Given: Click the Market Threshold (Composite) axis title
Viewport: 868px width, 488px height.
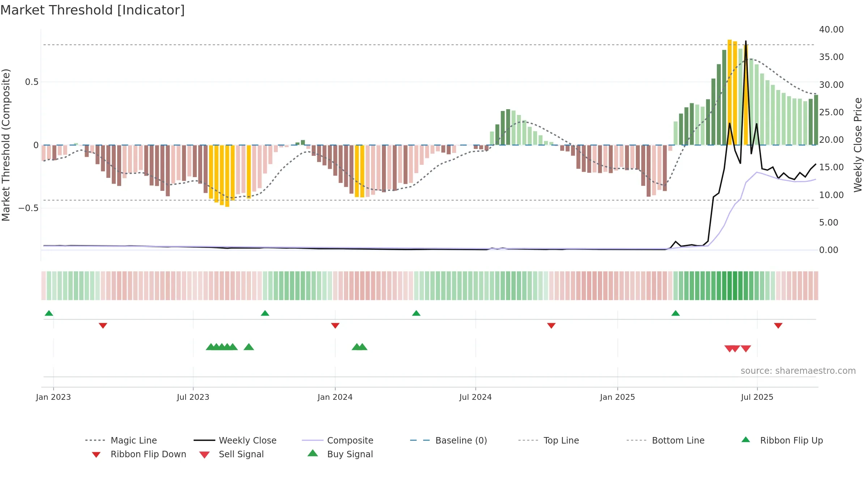Looking at the screenshot, I should (x=6, y=145).
